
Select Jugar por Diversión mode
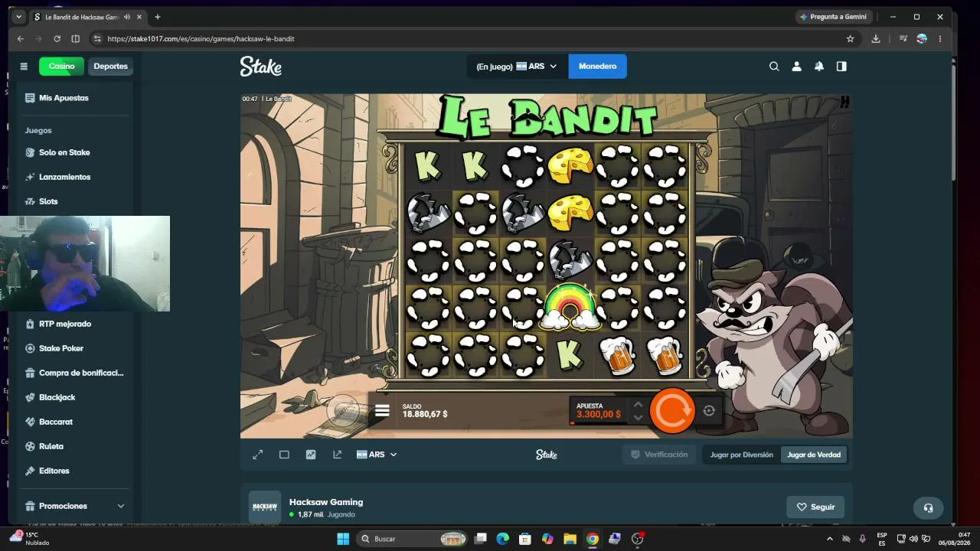click(741, 455)
